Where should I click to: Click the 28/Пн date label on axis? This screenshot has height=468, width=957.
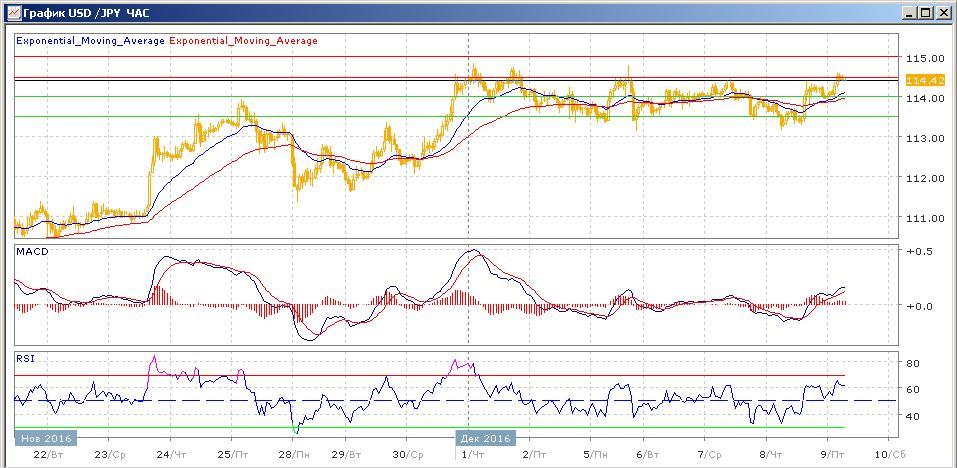click(x=292, y=453)
